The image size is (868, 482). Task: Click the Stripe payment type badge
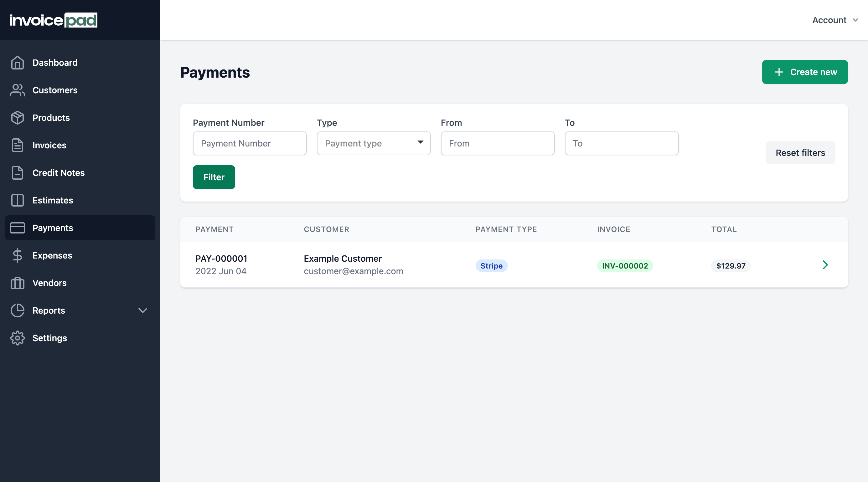[491, 266]
